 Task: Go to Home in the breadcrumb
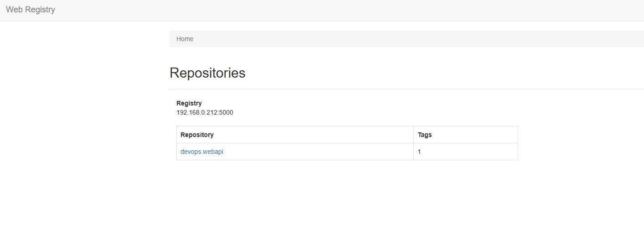pos(185,39)
